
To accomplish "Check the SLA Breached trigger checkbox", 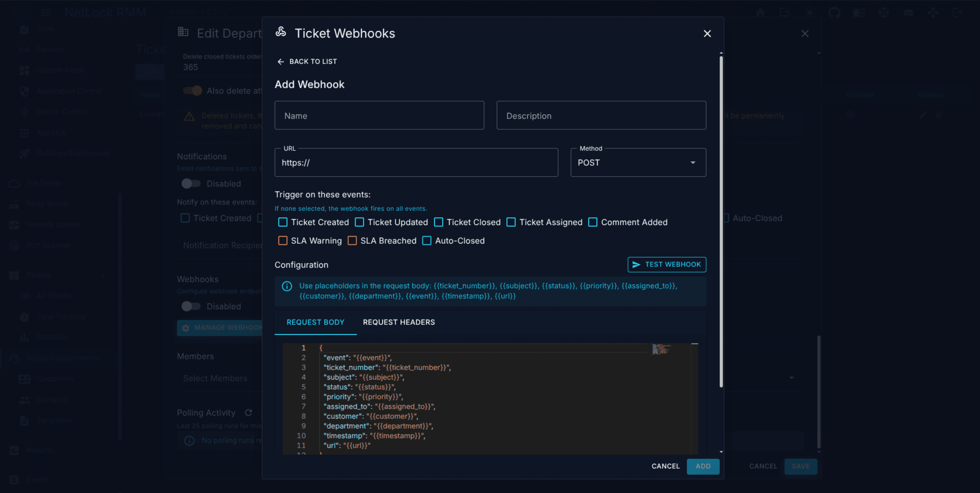I will pos(352,241).
